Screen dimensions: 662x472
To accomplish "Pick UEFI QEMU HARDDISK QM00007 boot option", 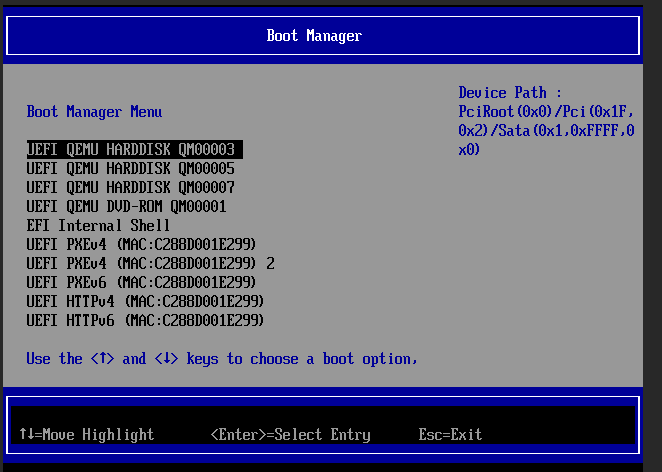I will tap(130, 187).
